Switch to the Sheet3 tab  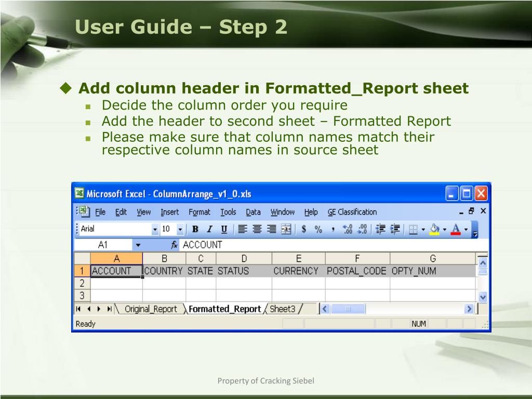point(283,309)
